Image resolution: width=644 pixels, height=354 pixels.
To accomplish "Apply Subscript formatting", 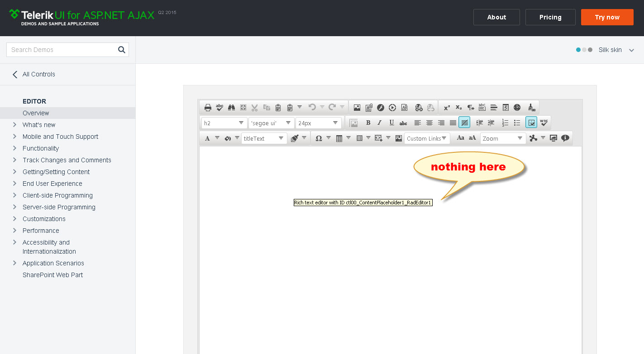I will pyautogui.click(x=458, y=108).
